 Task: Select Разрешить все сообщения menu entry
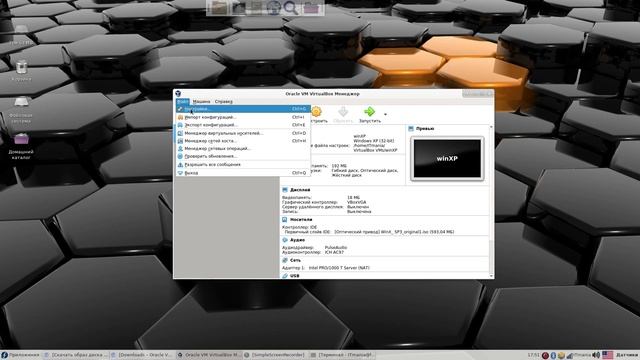[243, 164]
